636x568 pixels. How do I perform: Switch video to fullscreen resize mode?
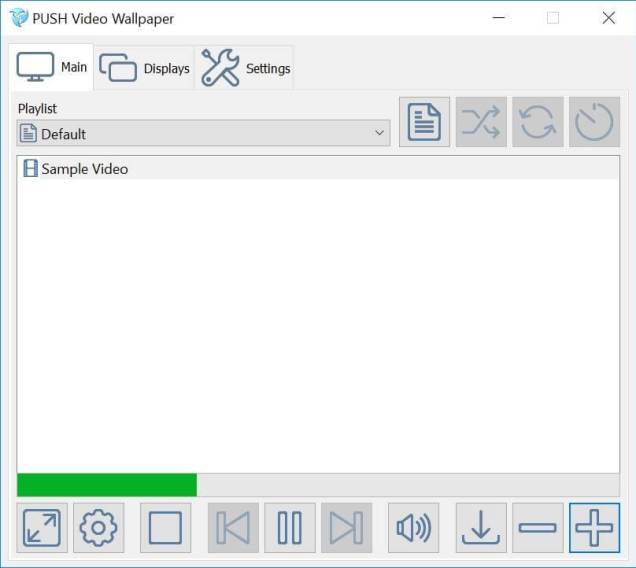[42, 528]
